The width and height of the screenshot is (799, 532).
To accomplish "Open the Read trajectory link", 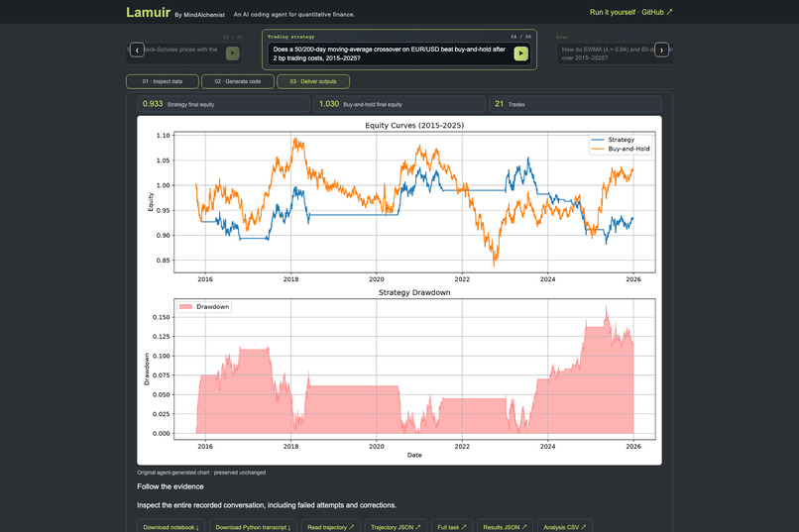I will 331,527.
